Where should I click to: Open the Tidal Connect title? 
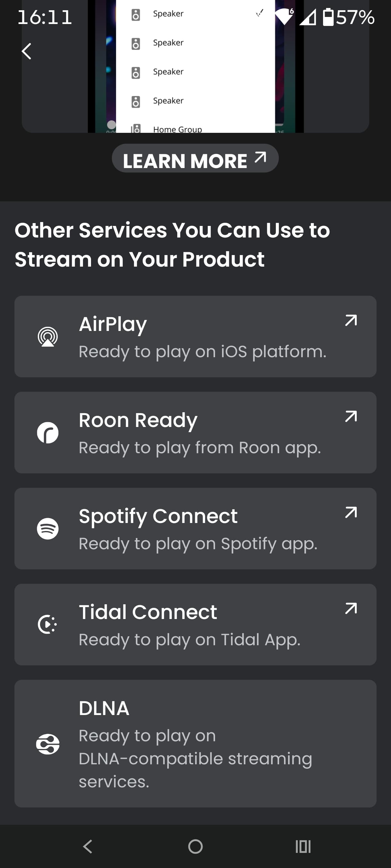(x=148, y=612)
